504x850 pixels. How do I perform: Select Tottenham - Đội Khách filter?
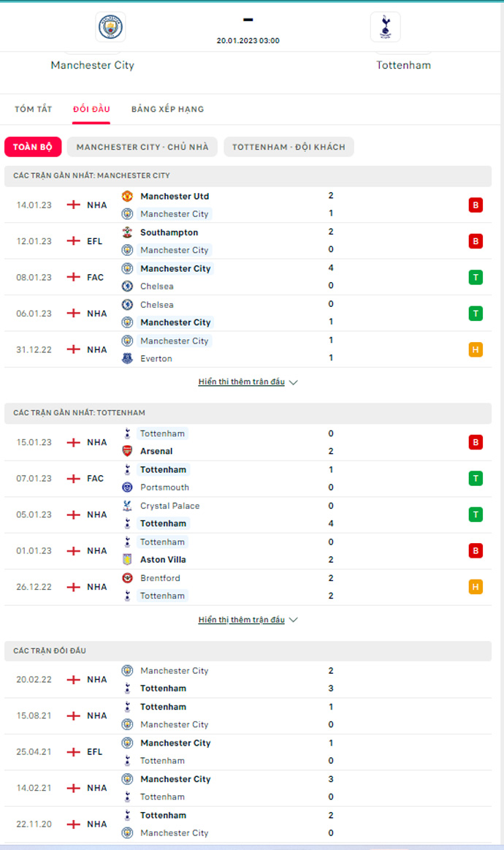289,147
